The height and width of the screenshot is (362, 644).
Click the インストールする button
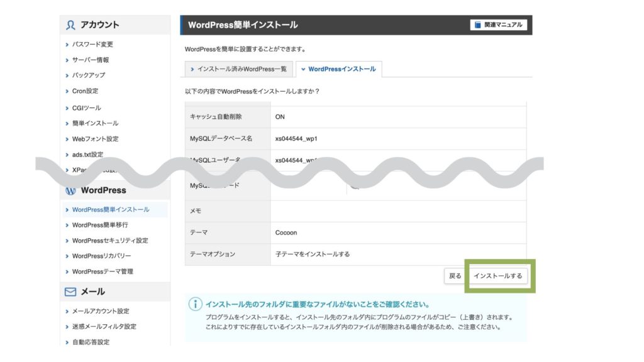coord(497,276)
